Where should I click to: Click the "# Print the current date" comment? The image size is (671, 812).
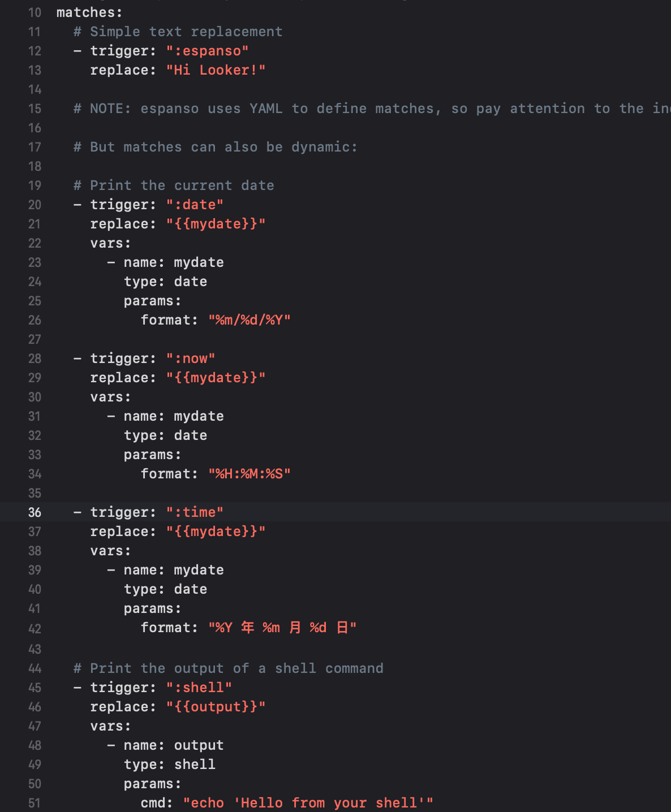coord(174,185)
